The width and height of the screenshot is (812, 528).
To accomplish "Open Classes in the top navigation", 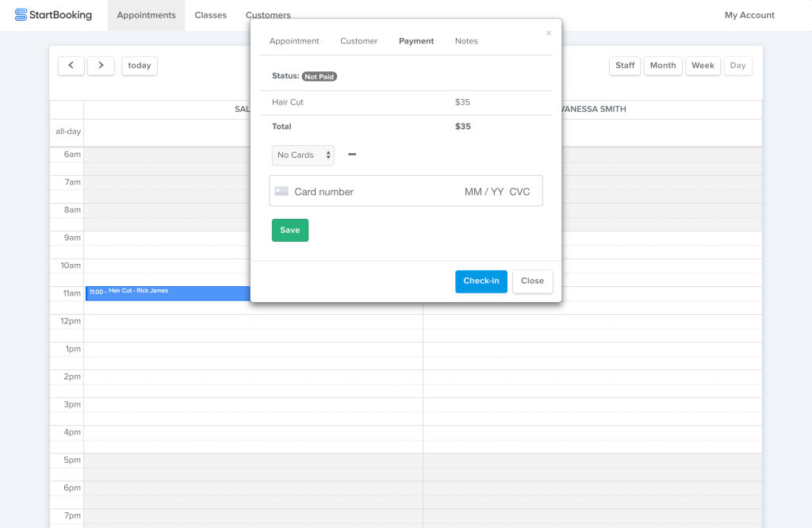I will (x=211, y=15).
